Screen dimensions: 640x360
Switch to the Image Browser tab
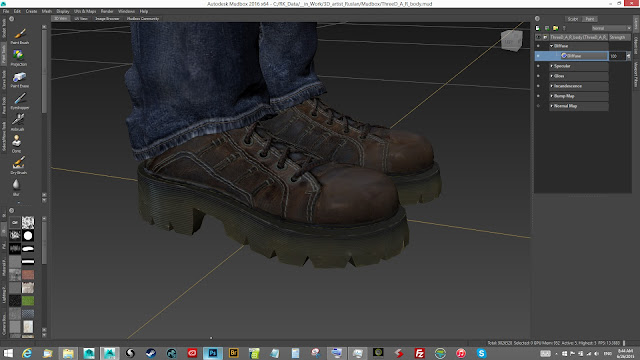point(107,19)
